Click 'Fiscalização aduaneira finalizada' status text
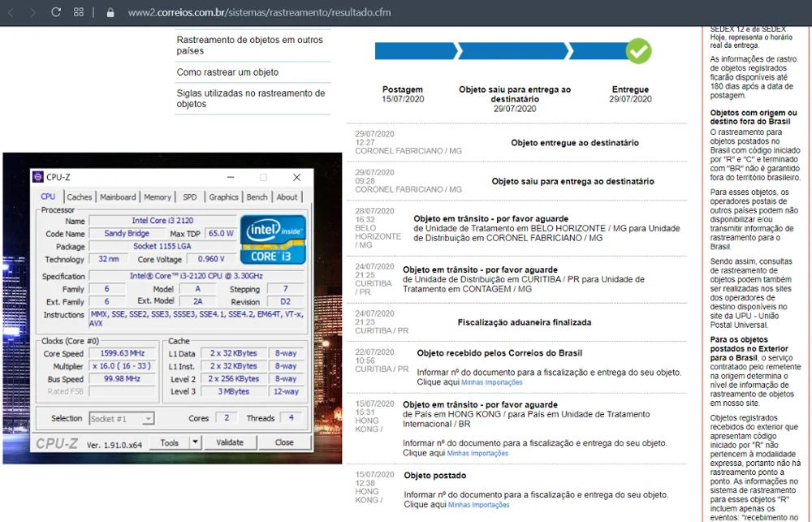Viewport: 812px width, 522px height. click(x=524, y=322)
